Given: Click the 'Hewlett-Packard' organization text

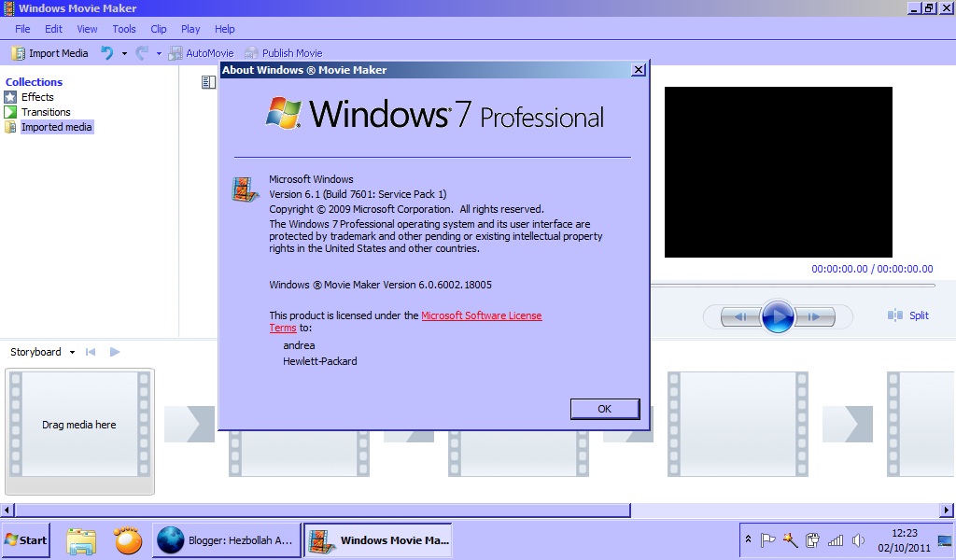Looking at the screenshot, I should click(x=320, y=361).
